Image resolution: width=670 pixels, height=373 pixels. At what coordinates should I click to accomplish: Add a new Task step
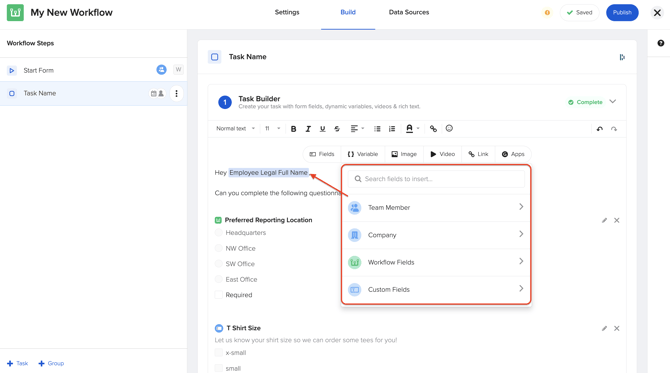(18, 363)
